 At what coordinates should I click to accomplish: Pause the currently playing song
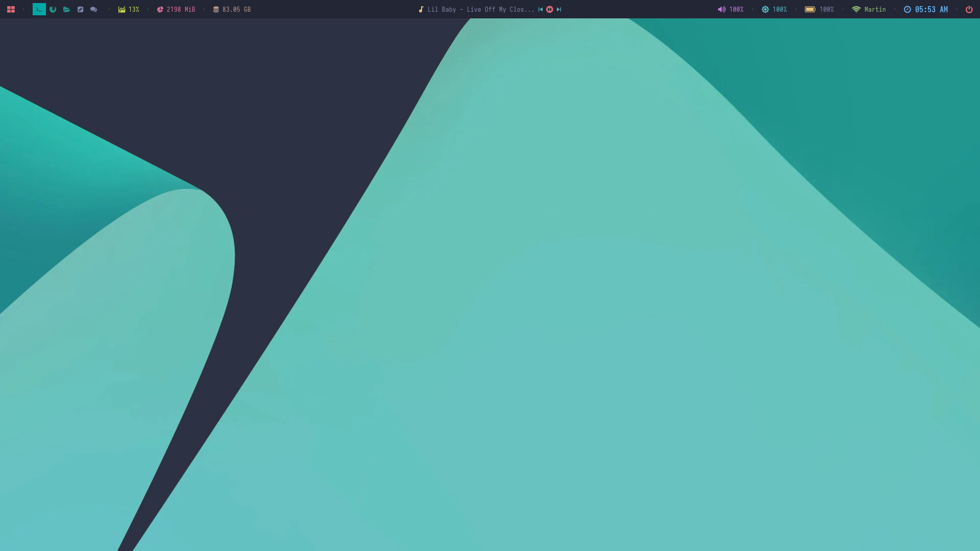coord(550,9)
